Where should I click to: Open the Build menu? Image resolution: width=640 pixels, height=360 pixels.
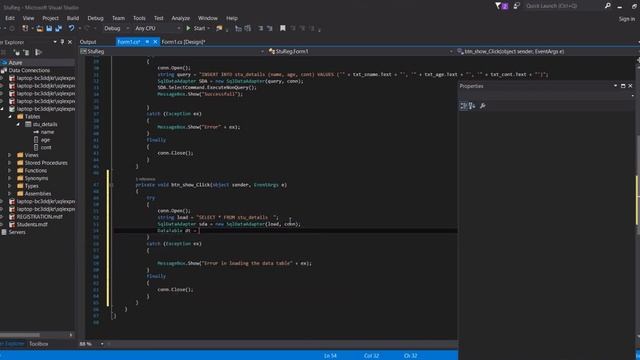click(x=73, y=18)
